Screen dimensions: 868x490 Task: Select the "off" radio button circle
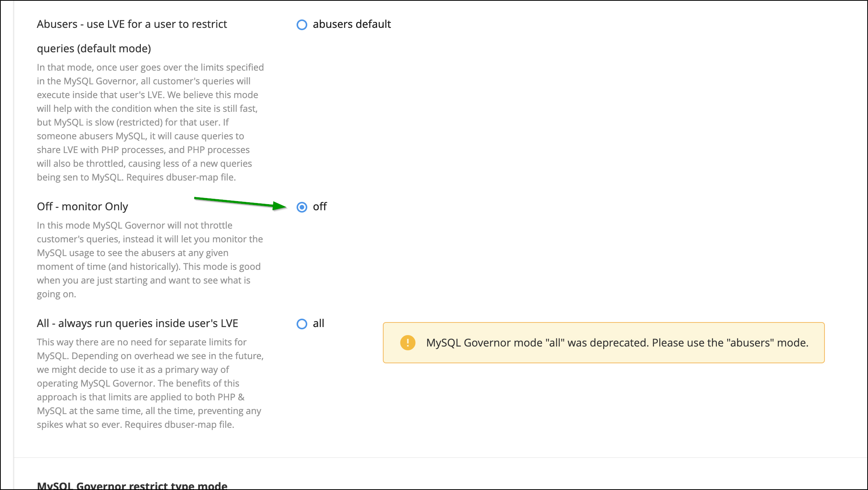[302, 207]
